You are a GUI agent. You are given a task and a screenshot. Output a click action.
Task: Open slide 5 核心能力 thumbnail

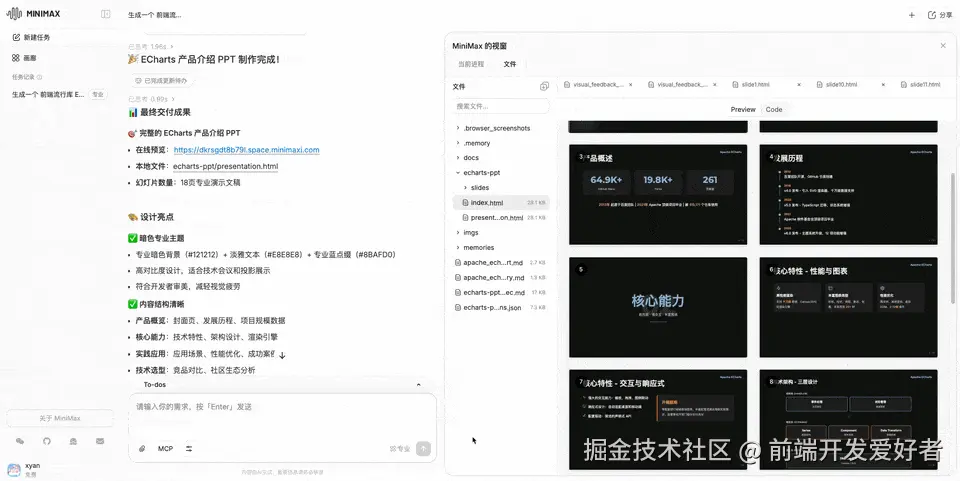click(658, 307)
